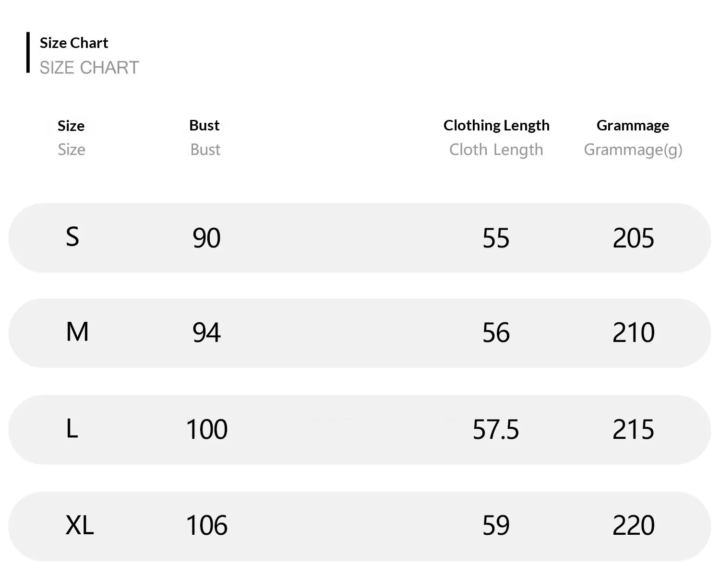Select the L size row label
720x588 pixels.
[72, 428]
